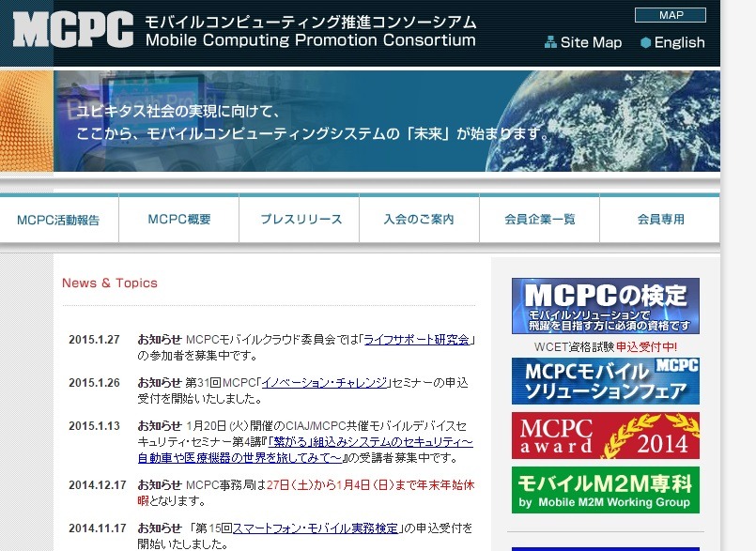
Task: Click the MCPCモバイルソリューションフェア banner
Action: pyautogui.click(x=606, y=381)
